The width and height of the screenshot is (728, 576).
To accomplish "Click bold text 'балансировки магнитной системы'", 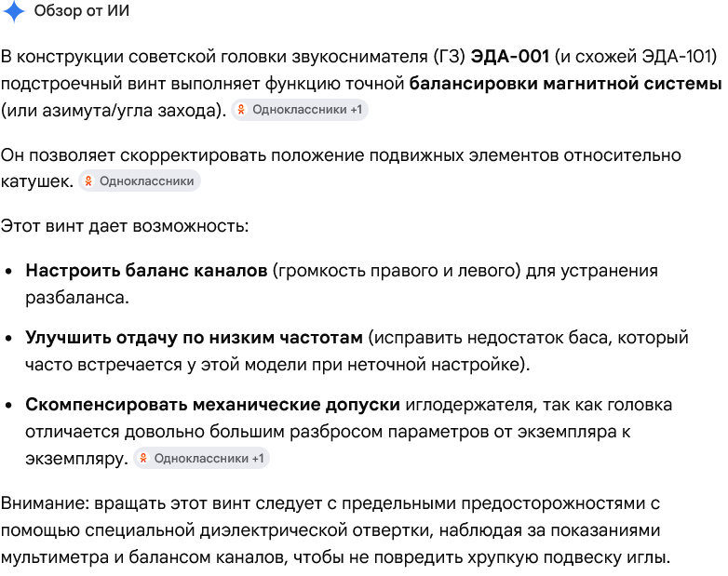I will tap(565, 84).
